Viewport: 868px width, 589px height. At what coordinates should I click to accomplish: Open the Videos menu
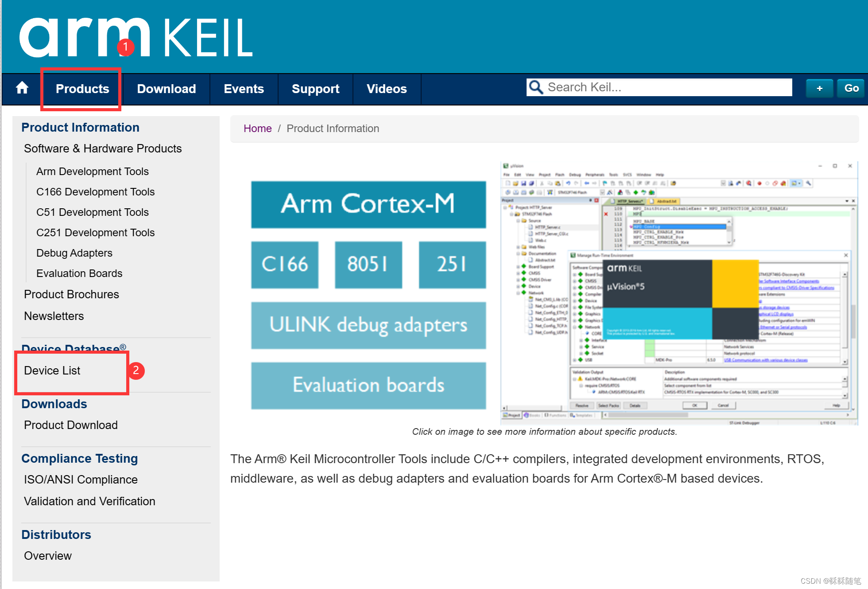[x=386, y=89]
